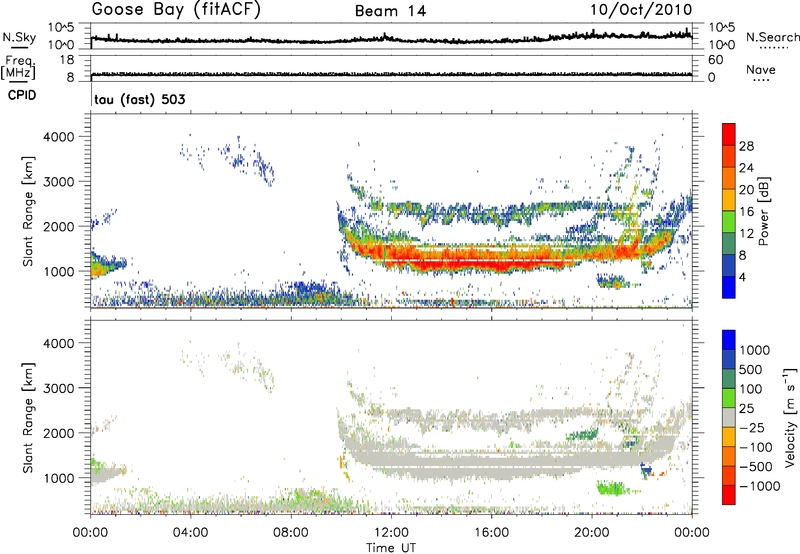Image resolution: width=800 pixels, height=554 pixels.
Task: Click the -100 label on velocity colorbar
Action: pos(755,447)
